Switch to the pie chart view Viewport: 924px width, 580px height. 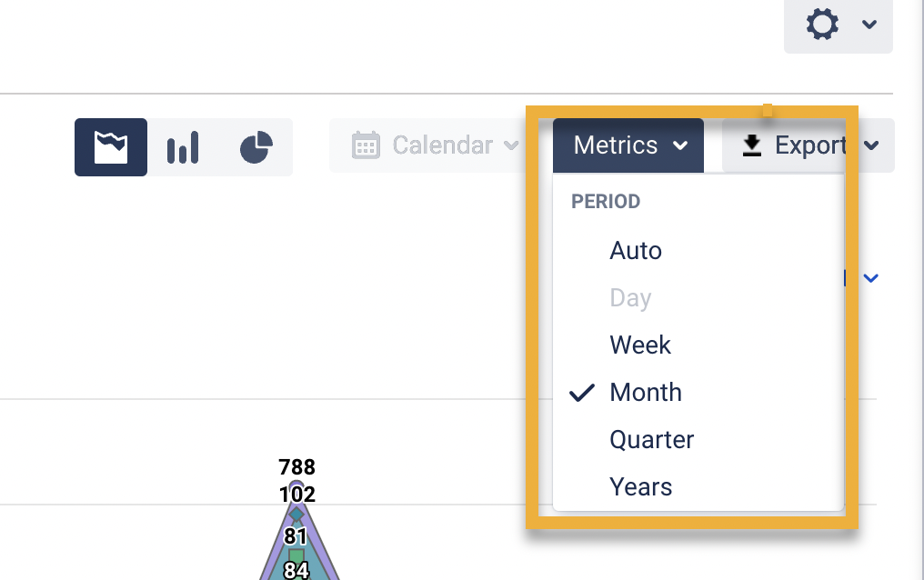[x=256, y=146]
